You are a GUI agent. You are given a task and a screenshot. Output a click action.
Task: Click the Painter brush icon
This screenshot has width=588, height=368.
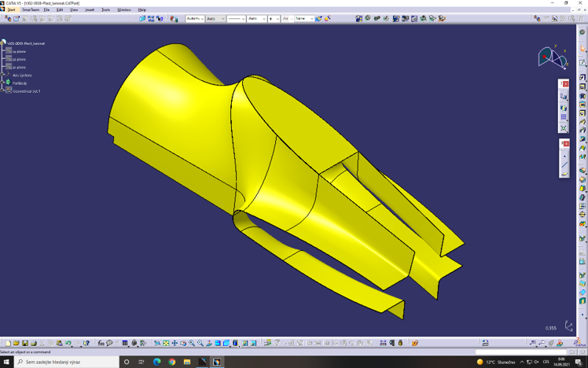coord(319,19)
